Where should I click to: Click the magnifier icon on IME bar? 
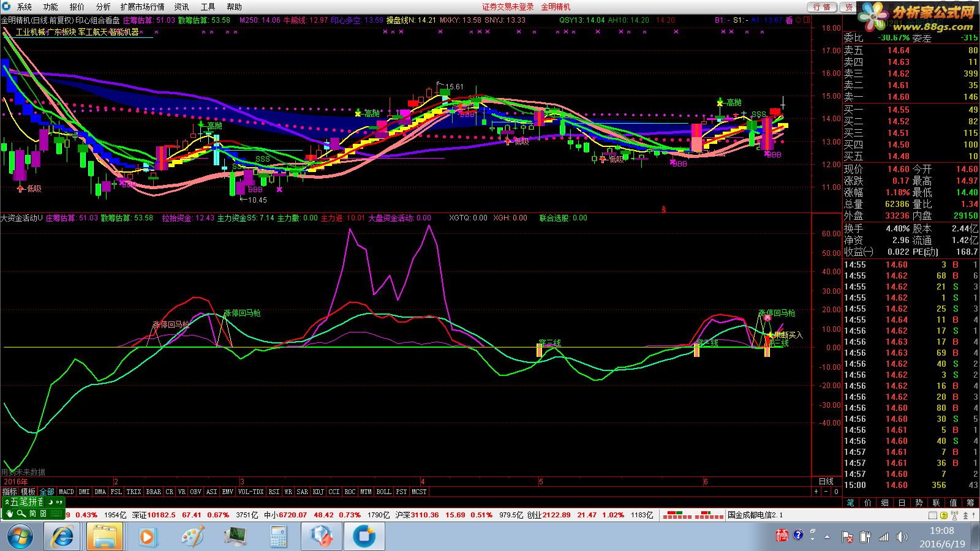click(21, 514)
